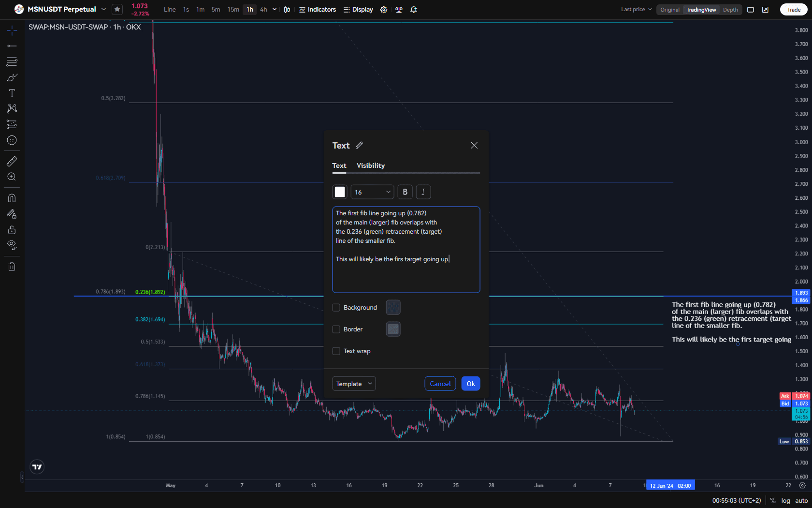The height and width of the screenshot is (508, 812).
Task: Open the Template dropdown
Action: pos(354,384)
